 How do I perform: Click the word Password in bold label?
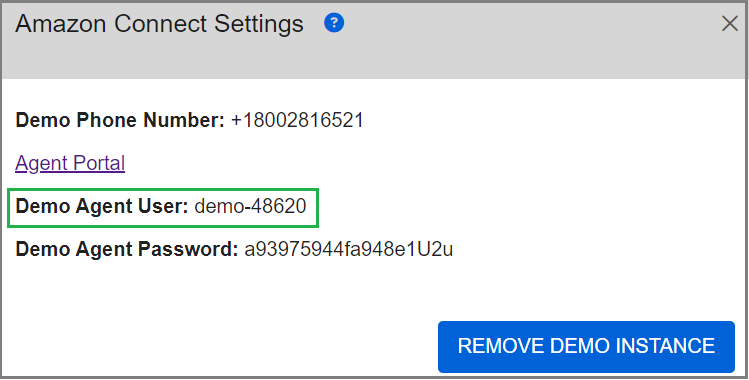(x=188, y=249)
